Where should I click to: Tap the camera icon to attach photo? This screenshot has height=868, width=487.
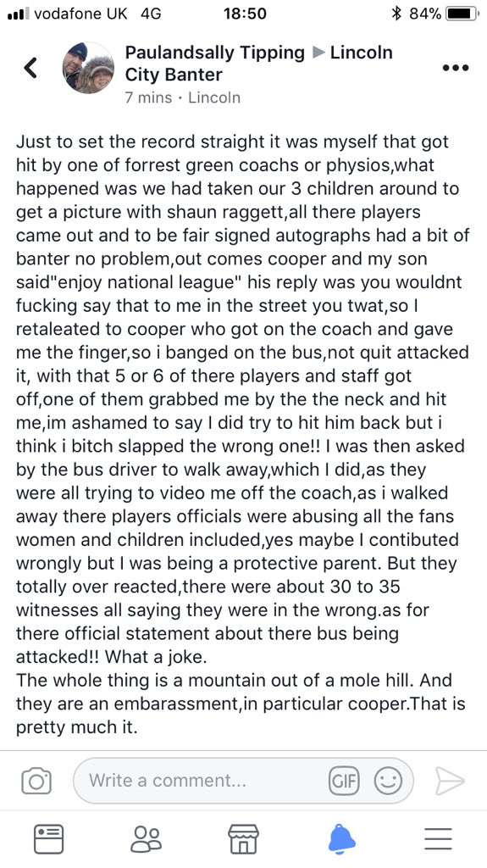tap(36, 781)
